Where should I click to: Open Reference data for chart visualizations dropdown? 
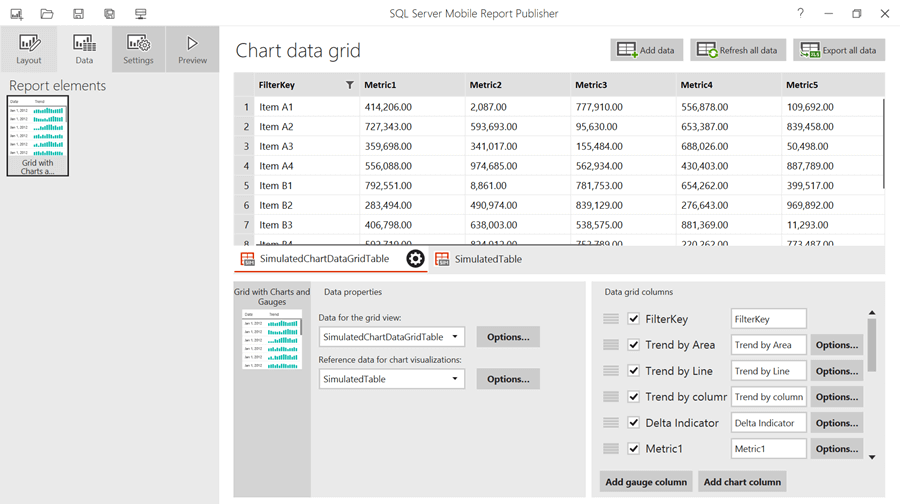click(x=391, y=379)
